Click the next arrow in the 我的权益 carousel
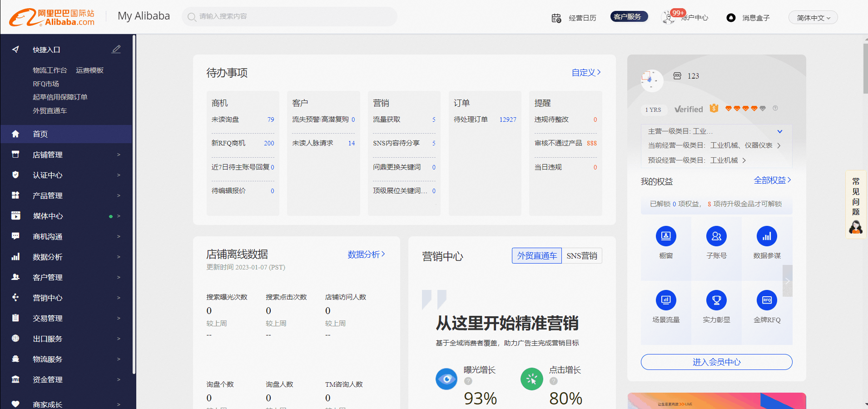The height and width of the screenshot is (409, 868). (x=788, y=281)
